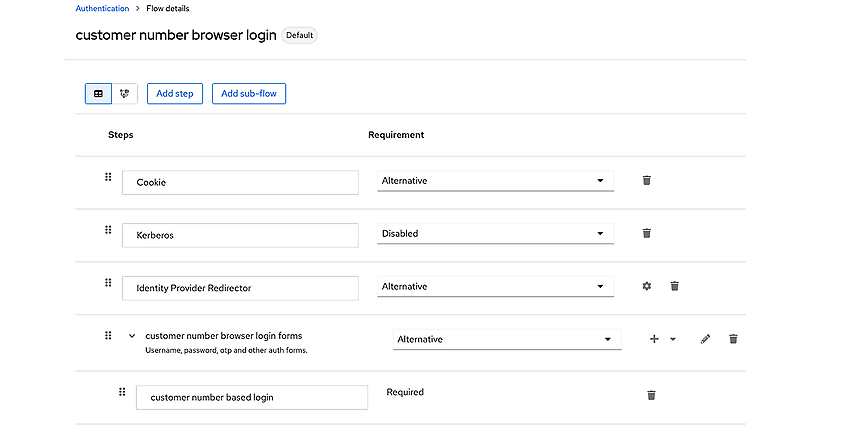Open caret menu next to plus icon
This screenshot has width=850, height=425.
(673, 339)
